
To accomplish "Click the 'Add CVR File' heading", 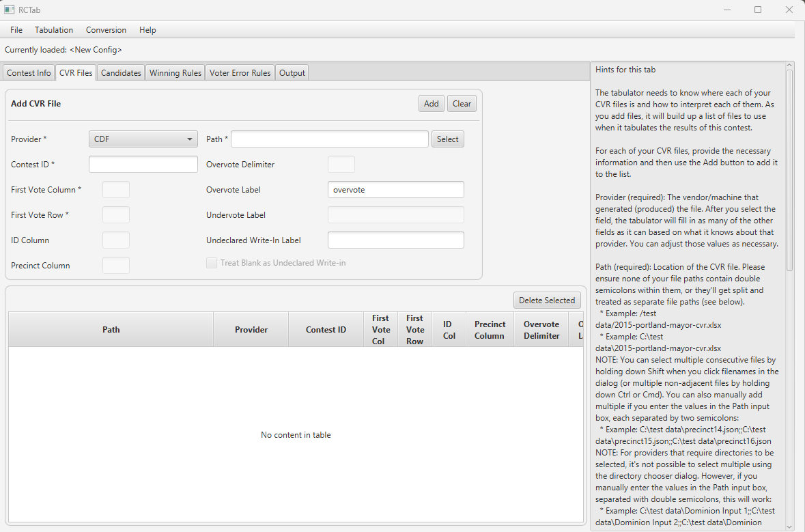I will point(36,104).
